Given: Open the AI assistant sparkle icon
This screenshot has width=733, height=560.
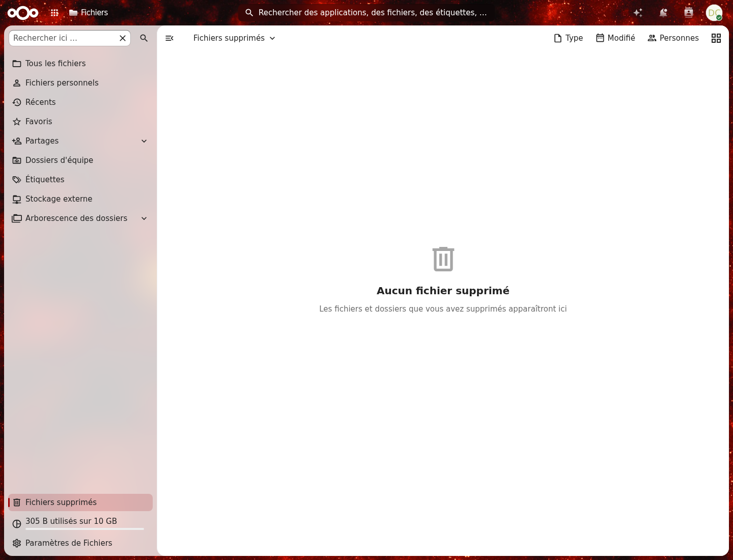Looking at the screenshot, I should (638, 13).
